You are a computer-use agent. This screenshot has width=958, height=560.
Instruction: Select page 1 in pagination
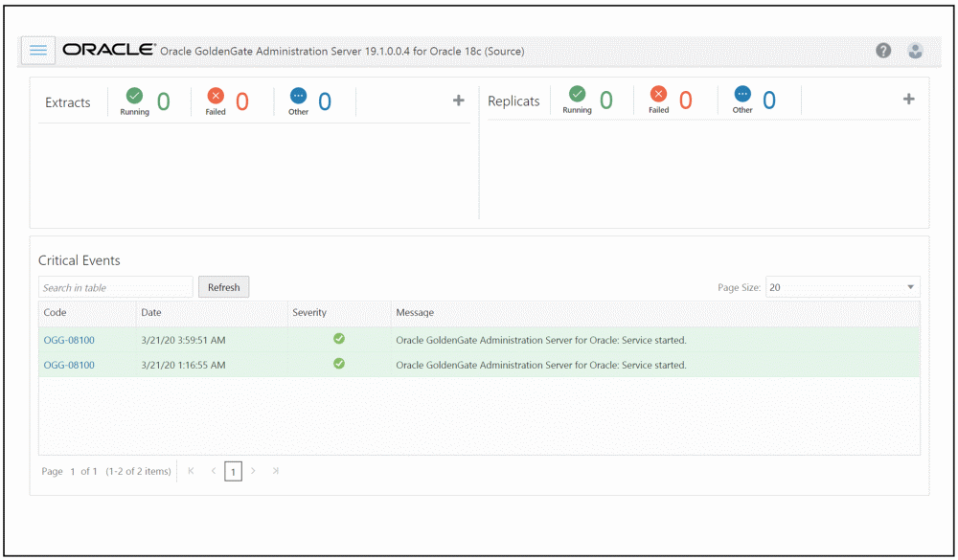[x=233, y=471]
